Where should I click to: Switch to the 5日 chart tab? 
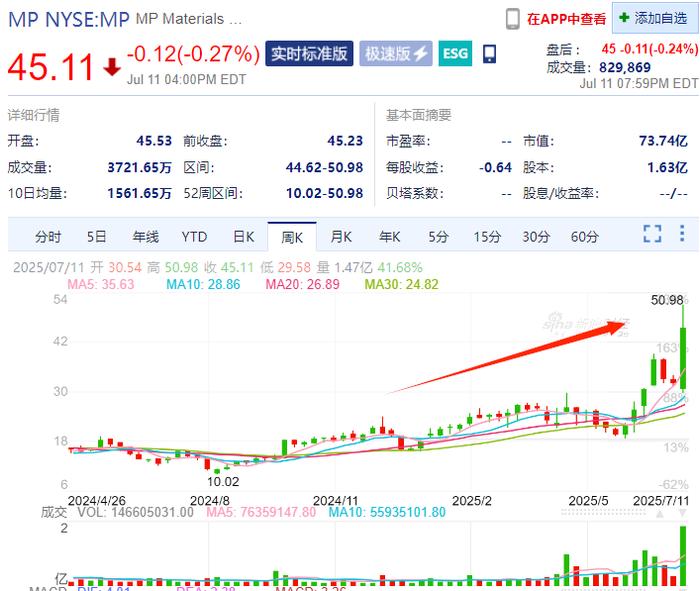(x=96, y=237)
